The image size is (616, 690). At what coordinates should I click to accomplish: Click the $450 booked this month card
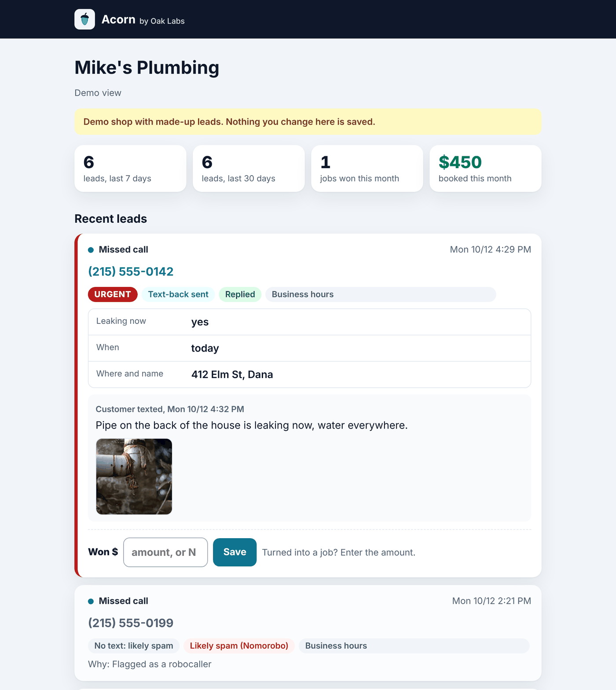pyautogui.click(x=485, y=169)
